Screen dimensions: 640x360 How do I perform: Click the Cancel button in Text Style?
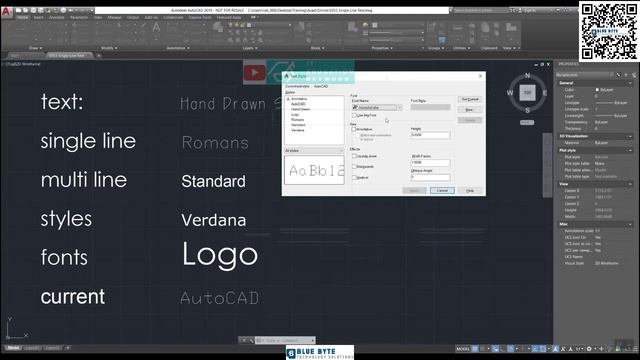(442, 191)
